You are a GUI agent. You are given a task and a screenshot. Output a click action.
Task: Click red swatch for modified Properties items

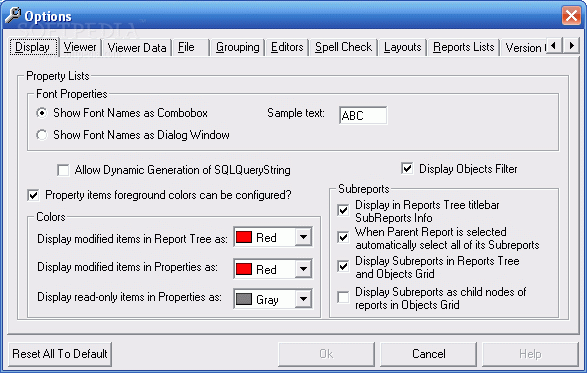[x=244, y=269]
